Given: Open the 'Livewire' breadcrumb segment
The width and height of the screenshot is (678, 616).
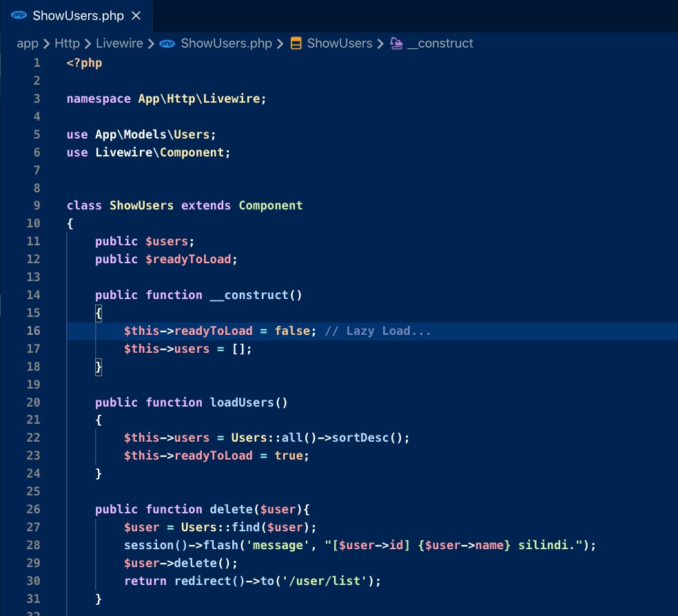Looking at the screenshot, I should (x=119, y=43).
